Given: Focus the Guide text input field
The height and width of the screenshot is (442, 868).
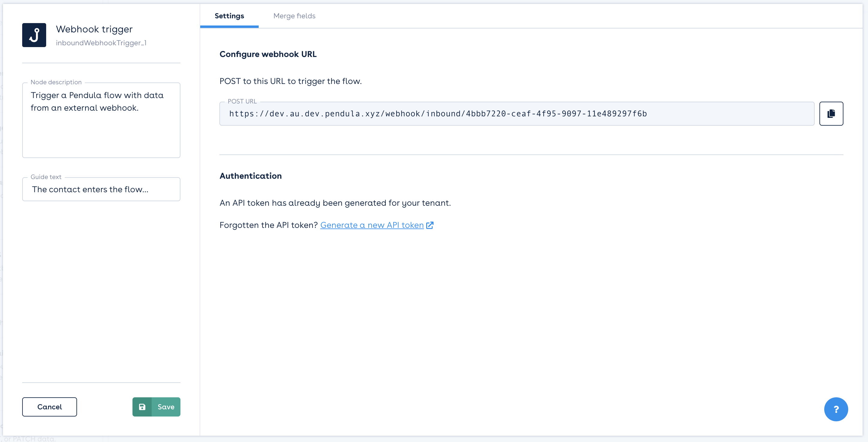Looking at the screenshot, I should (101, 190).
